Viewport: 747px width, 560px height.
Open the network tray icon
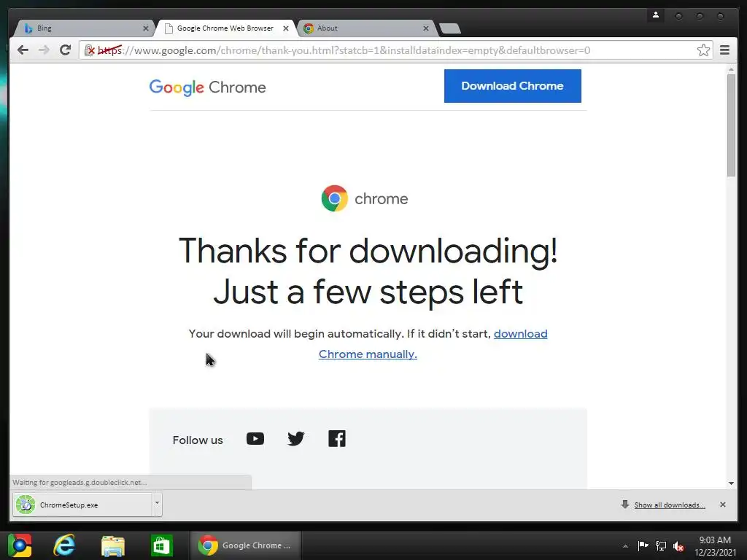pyautogui.click(x=660, y=545)
